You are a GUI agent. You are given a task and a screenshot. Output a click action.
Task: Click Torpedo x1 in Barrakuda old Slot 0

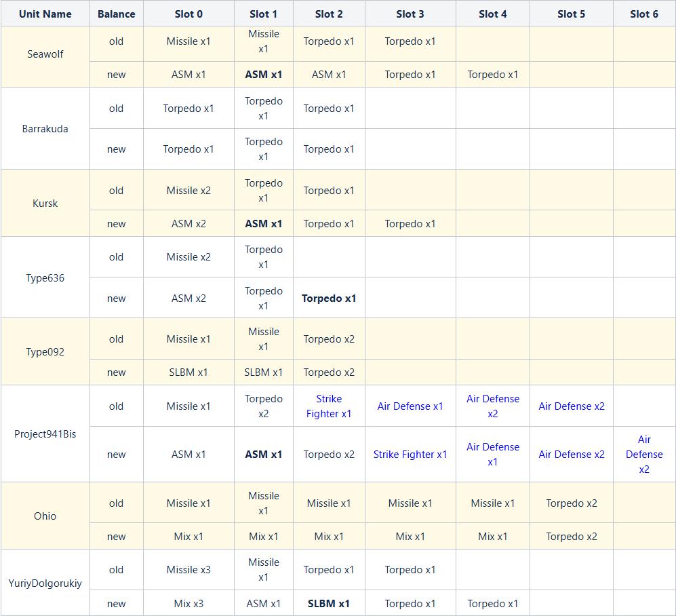(x=188, y=109)
